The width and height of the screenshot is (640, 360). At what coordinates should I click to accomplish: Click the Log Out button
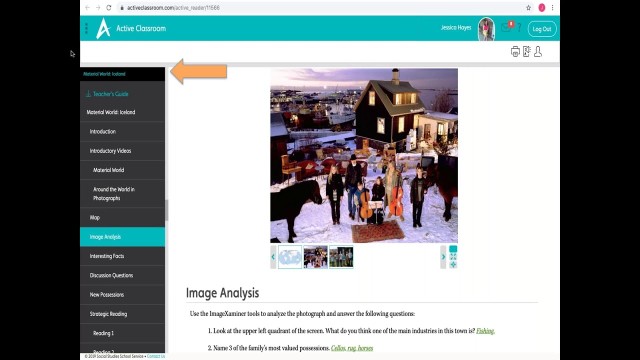[x=542, y=29]
